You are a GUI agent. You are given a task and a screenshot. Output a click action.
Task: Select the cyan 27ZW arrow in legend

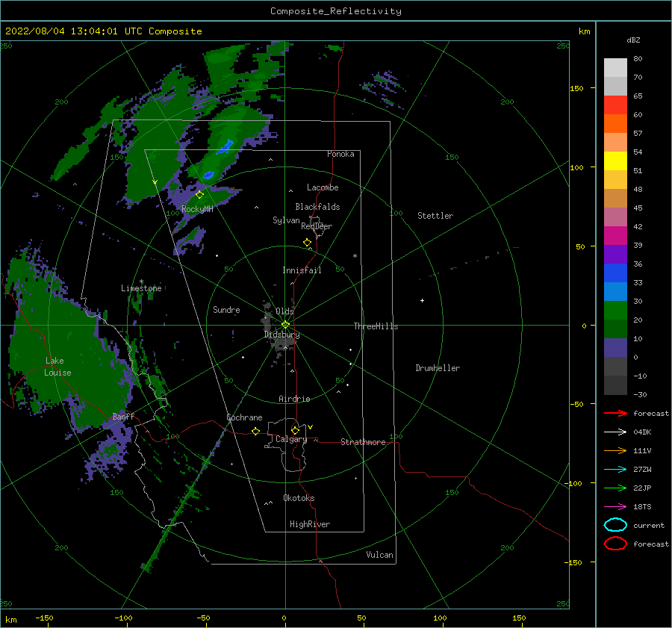tap(615, 470)
